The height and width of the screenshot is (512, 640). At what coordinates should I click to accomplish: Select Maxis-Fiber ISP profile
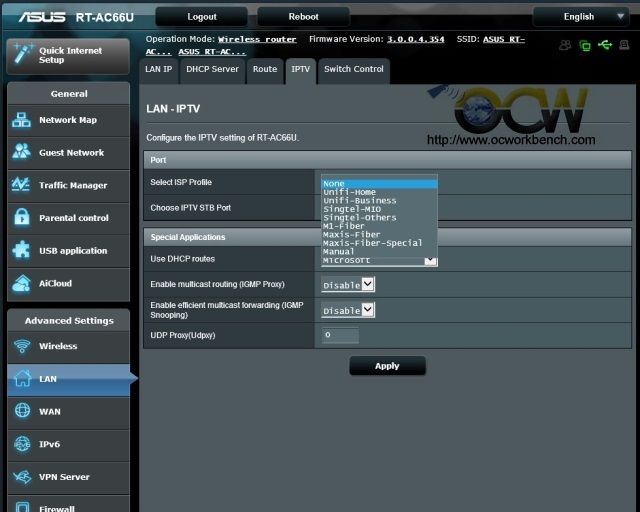pos(380,235)
